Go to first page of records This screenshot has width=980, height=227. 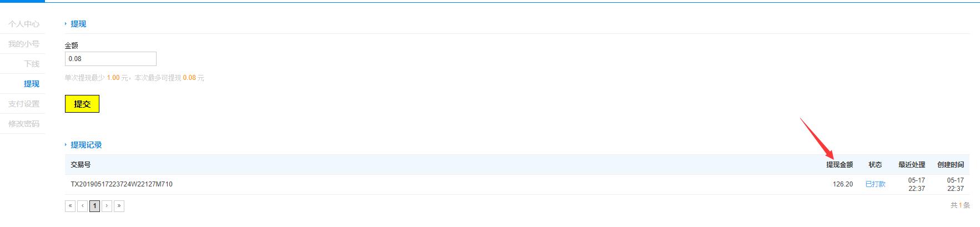click(x=70, y=206)
